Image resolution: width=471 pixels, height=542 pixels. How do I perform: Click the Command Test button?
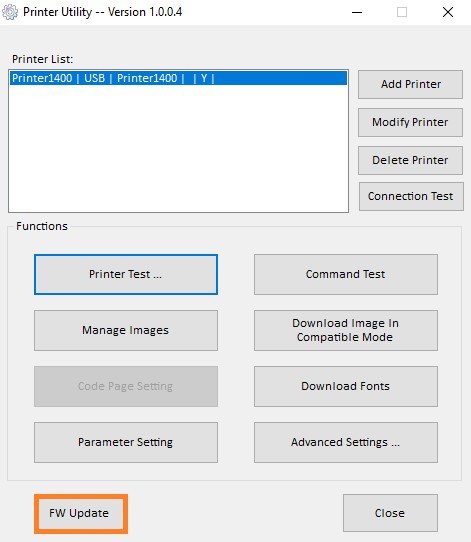[346, 274]
